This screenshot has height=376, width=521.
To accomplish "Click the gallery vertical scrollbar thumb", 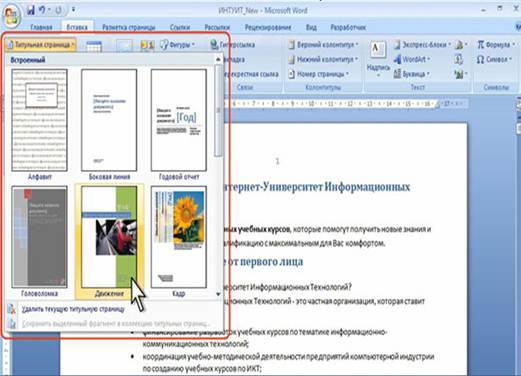I will pos(218,110).
